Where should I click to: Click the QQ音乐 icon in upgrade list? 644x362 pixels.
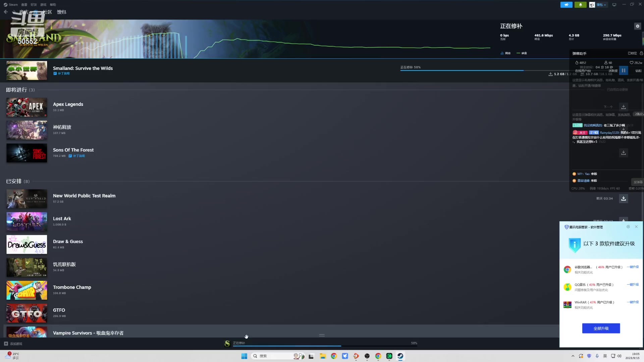[567, 287]
